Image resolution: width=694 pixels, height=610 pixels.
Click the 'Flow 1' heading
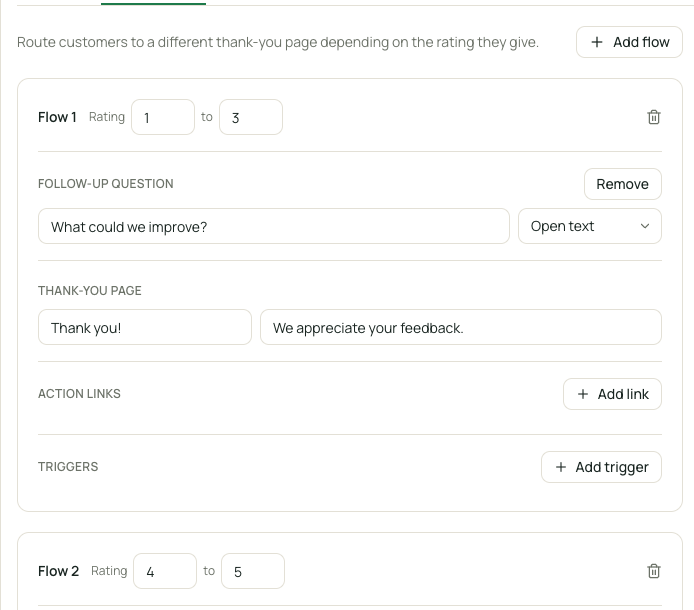pyautogui.click(x=57, y=117)
